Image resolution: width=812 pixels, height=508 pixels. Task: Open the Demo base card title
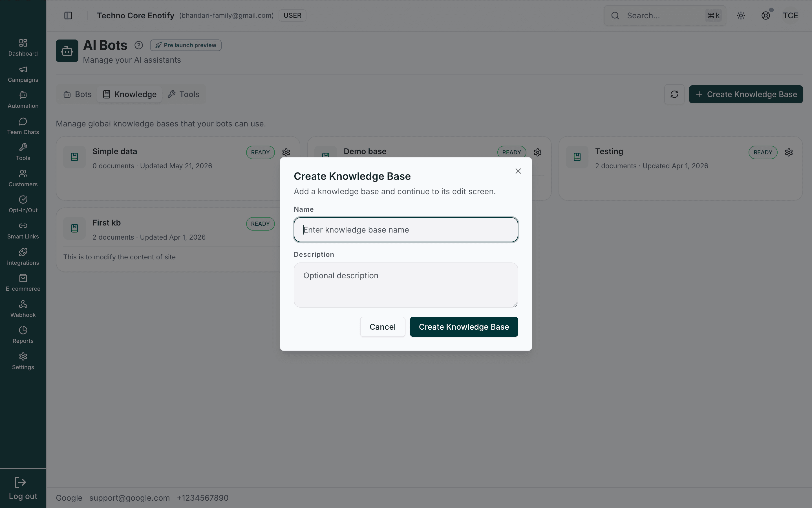pos(365,152)
